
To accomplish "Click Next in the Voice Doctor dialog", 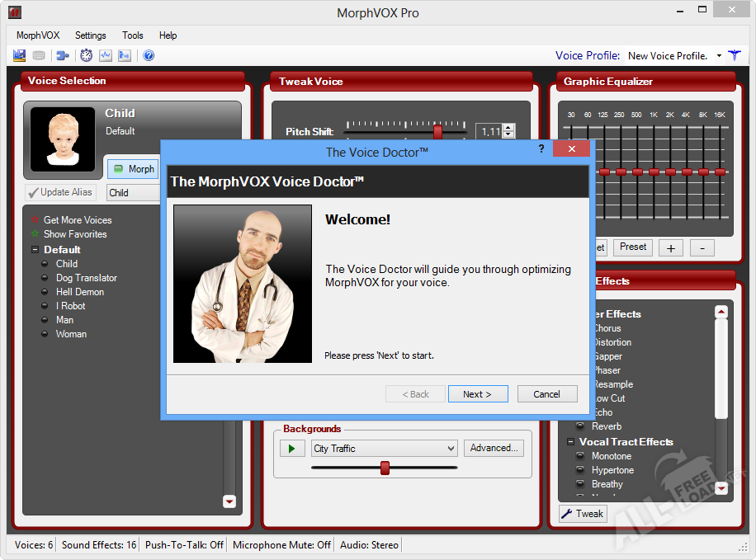I will (x=477, y=394).
